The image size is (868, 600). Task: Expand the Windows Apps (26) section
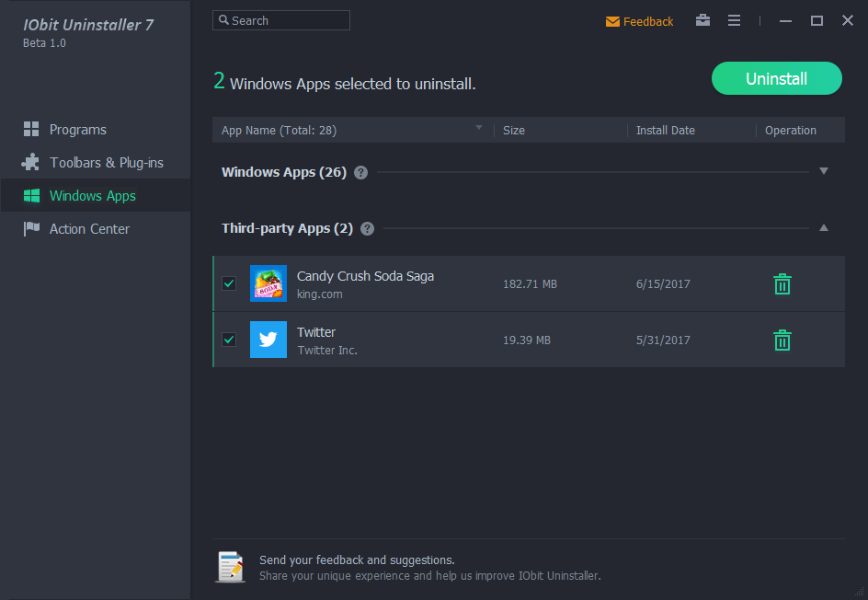tap(824, 171)
